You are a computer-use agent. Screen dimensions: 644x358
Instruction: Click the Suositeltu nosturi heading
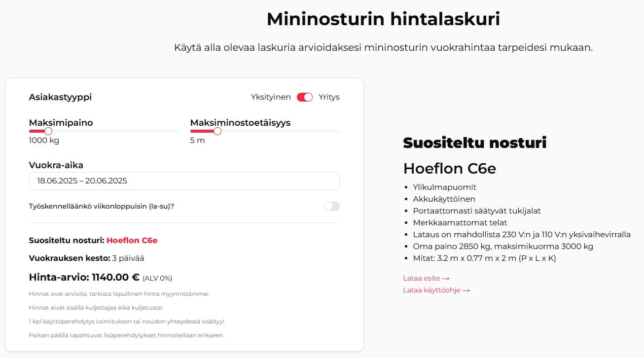[x=475, y=143]
